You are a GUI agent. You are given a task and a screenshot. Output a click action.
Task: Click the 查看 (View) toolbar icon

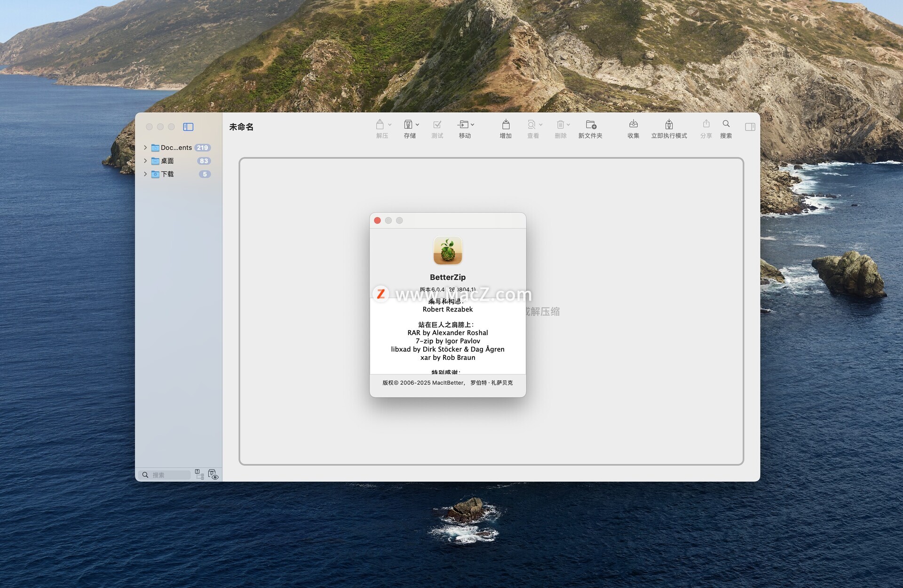coord(531,125)
